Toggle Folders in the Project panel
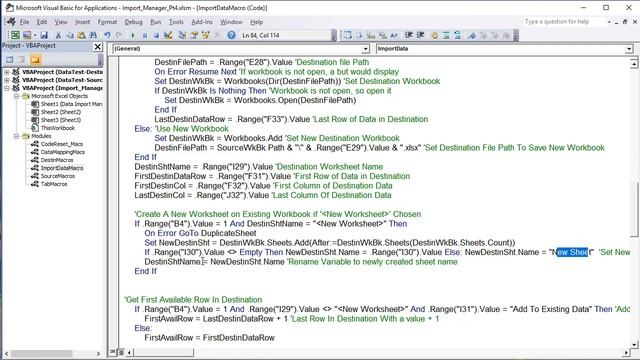640x360 pixels. point(35,60)
